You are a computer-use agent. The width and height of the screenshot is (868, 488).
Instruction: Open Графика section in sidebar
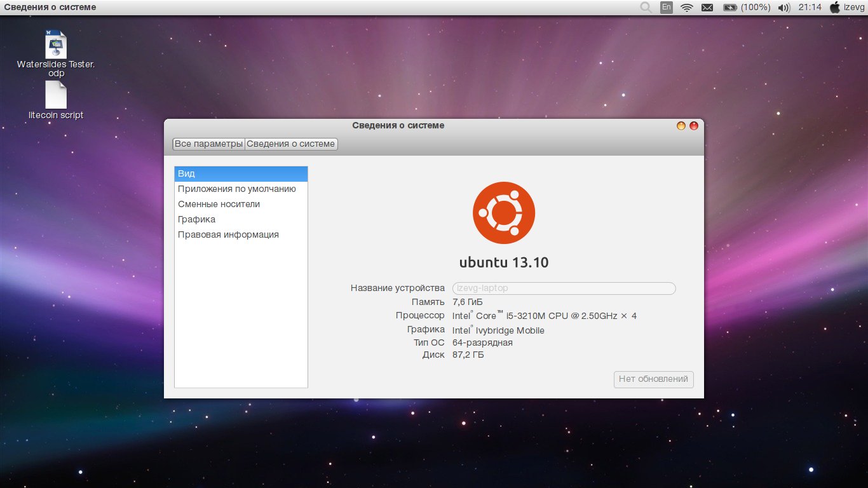241,220
